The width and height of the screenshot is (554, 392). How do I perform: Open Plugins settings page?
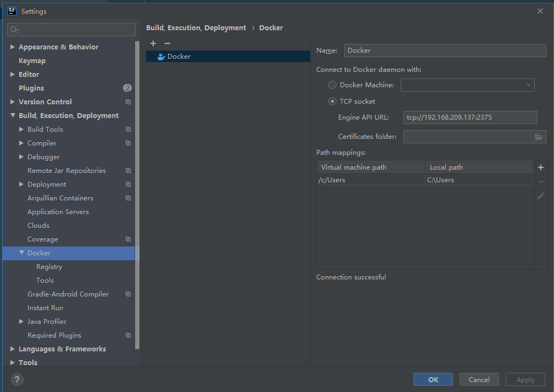point(31,88)
